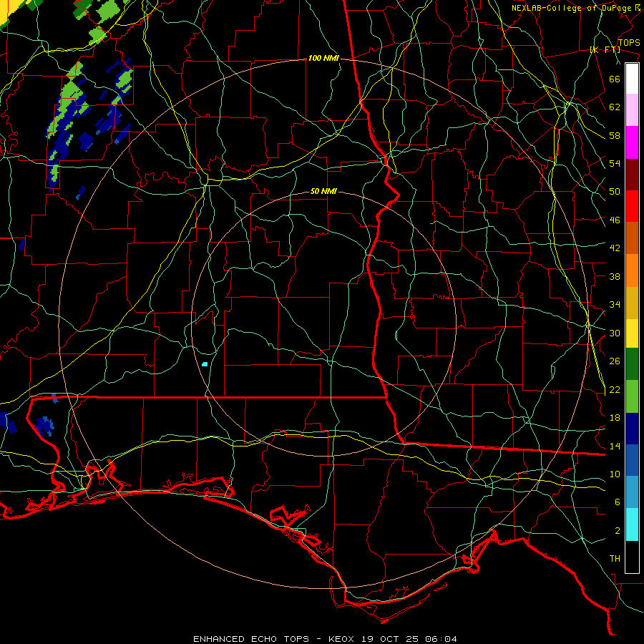Click the small cyan echo inside the 50 NMI ring
Image resolution: width=644 pixels, height=644 pixels.
[205, 364]
